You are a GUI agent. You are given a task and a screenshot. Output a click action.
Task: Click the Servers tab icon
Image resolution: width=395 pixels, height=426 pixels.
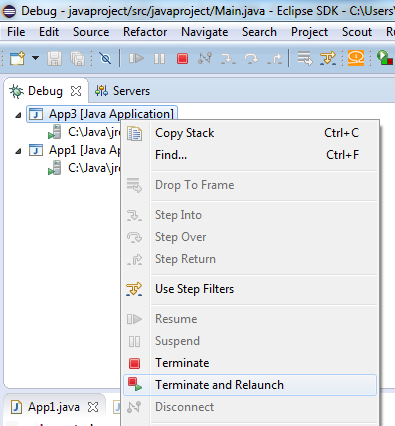coord(101,91)
